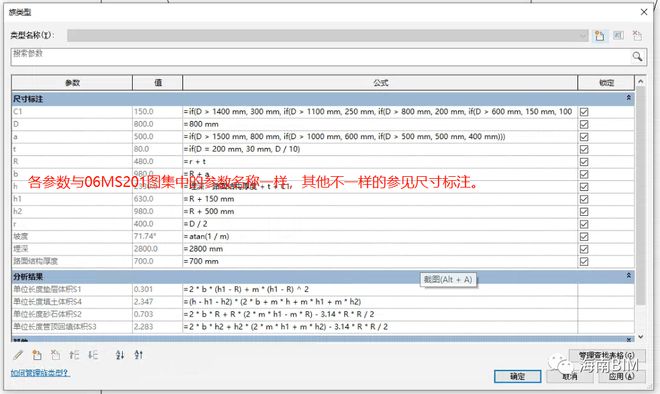Image resolution: width=660 pixels, height=394 pixels.
Task: Toggle the lock checkbox for parameter a
Action: tap(584, 137)
